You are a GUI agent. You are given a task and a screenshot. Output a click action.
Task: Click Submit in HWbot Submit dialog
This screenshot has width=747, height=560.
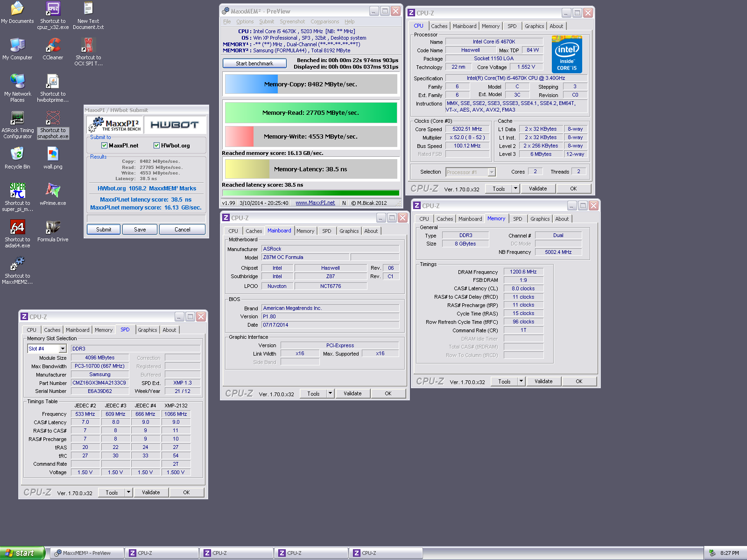coord(104,230)
